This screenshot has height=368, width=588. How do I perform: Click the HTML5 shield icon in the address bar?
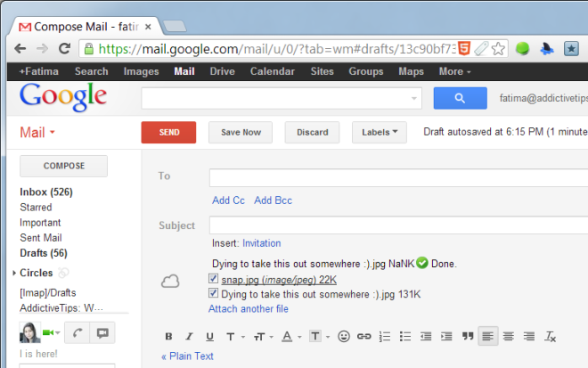[464, 48]
